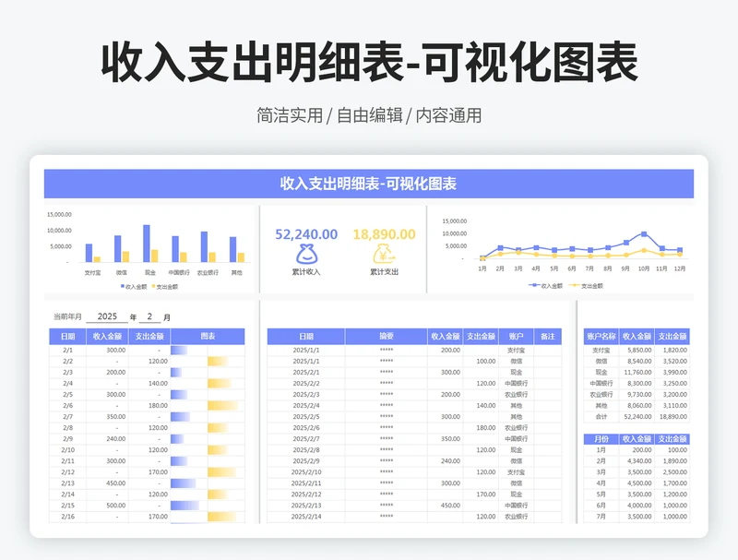Select the 1,700.00 expense cell for 4月
This screenshot has height=560, width=738.
[673, 483]
